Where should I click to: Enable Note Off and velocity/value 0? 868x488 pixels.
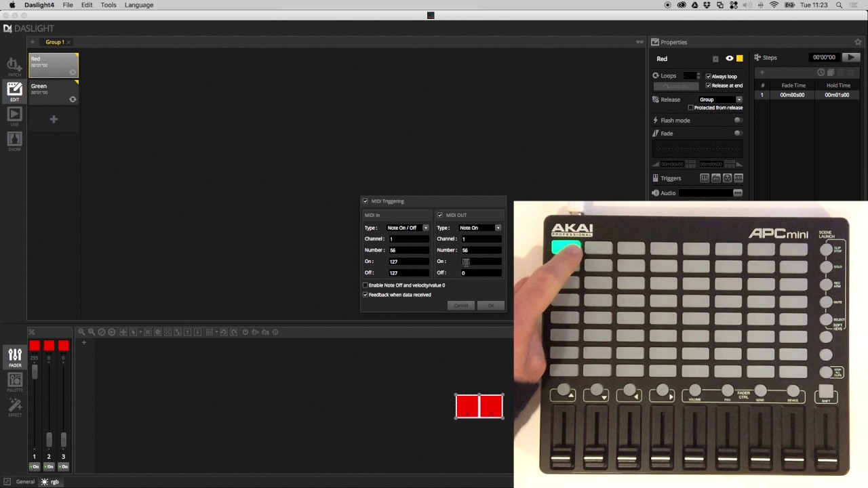pyautogui.click(x=366, y=285)
